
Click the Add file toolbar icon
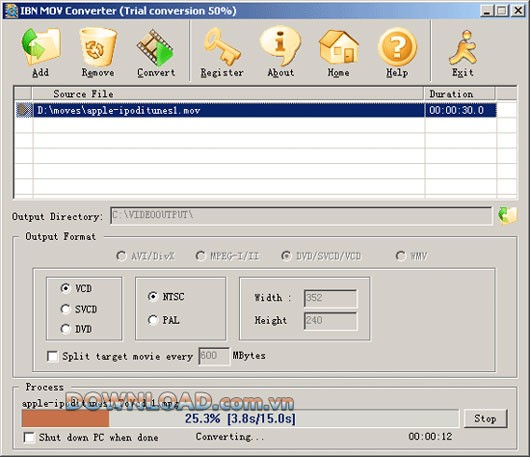tap(41, 47)
